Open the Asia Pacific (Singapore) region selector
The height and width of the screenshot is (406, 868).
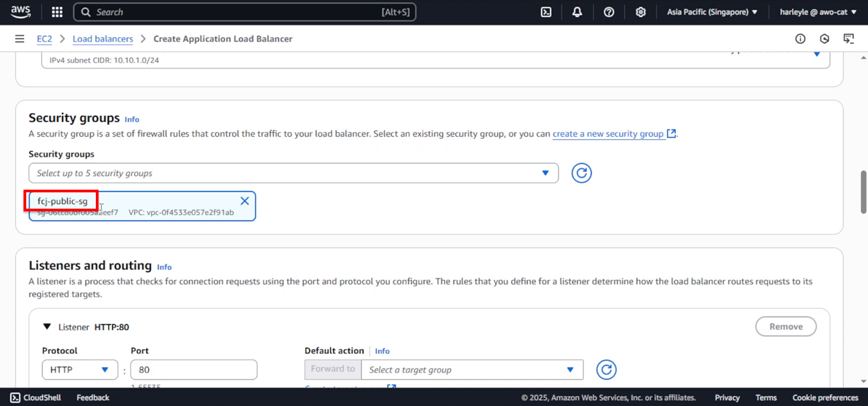tap(712, 12)
